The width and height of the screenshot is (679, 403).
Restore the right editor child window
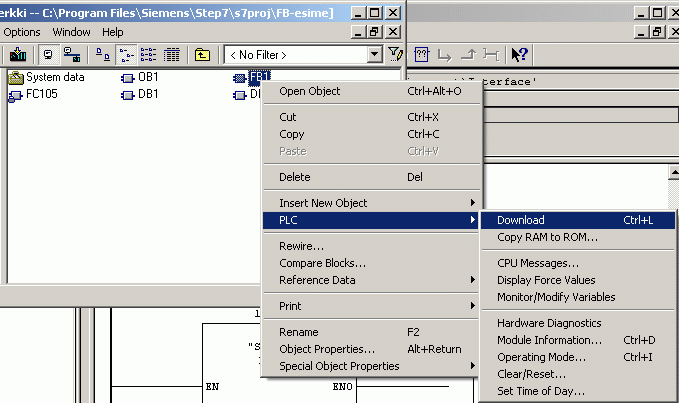pyautogui.click(x=657, y=32)
